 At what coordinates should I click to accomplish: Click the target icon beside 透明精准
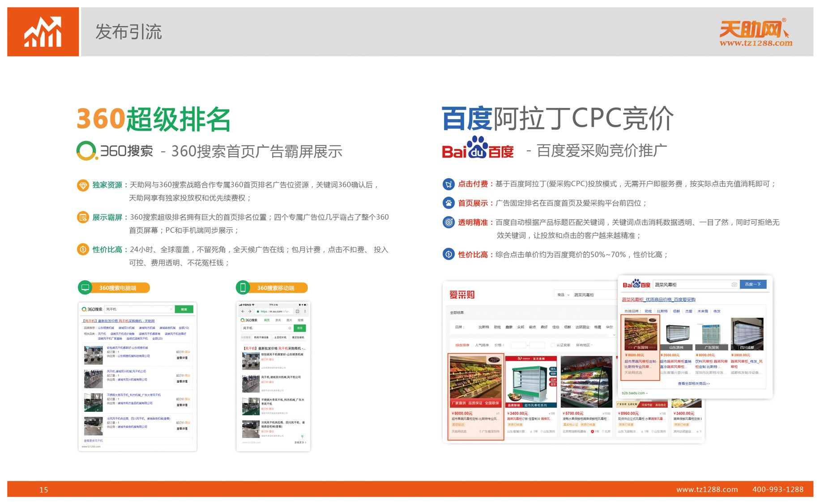click(448, 222)
